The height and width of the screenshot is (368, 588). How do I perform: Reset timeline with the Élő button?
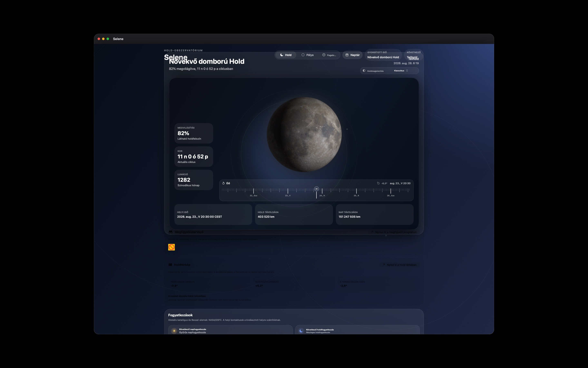tap(226, 183)
